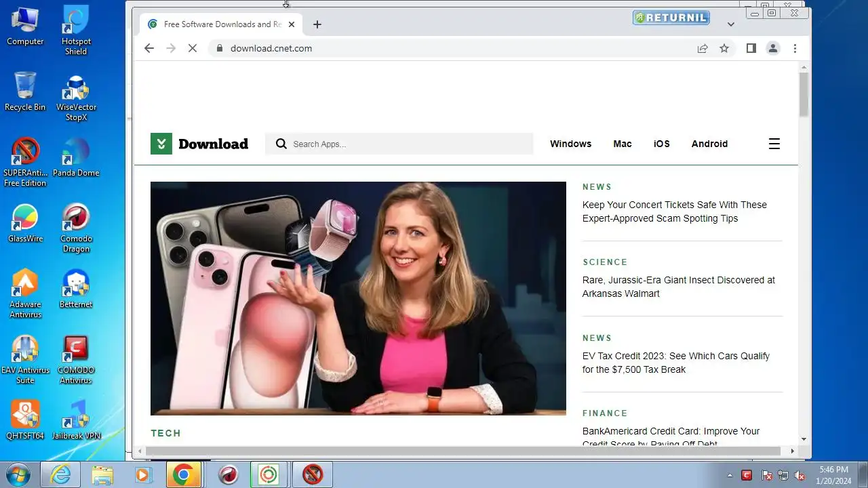Launch Betternet desktop shortcut
This screenshot has height=488, width=868.
pos(76,289)
